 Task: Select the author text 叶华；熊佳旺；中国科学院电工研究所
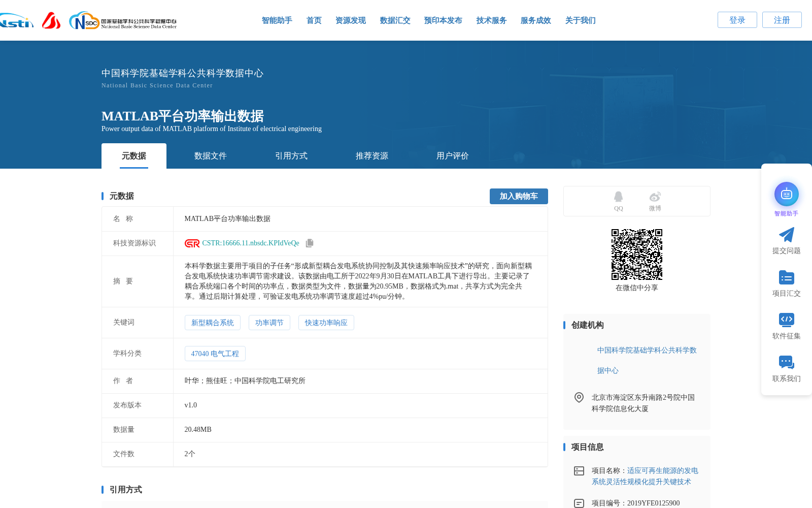(245, 381)
